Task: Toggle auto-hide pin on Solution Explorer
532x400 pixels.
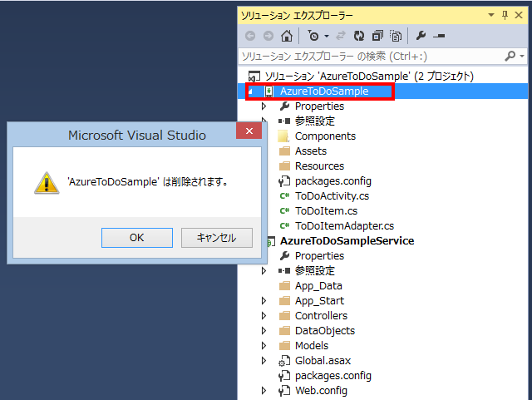Action: (505, 15)
